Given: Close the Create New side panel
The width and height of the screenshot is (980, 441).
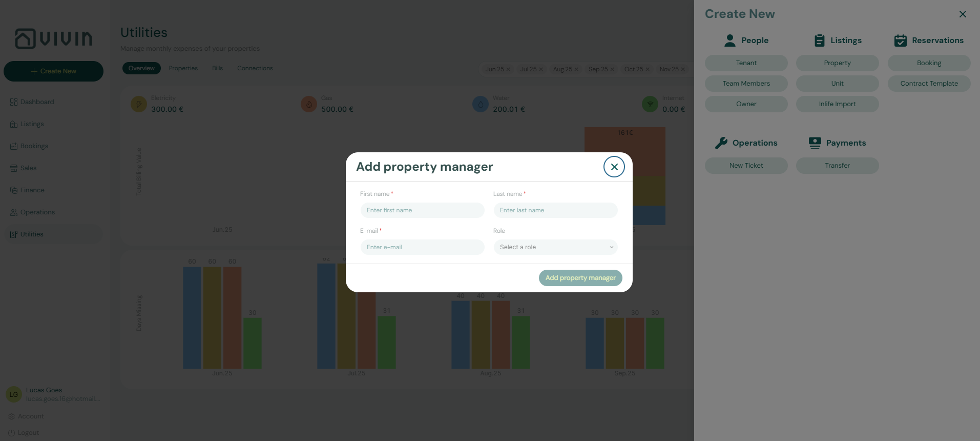Looking at the screenshot, I should pyautogui.click(x=963, y=14).
